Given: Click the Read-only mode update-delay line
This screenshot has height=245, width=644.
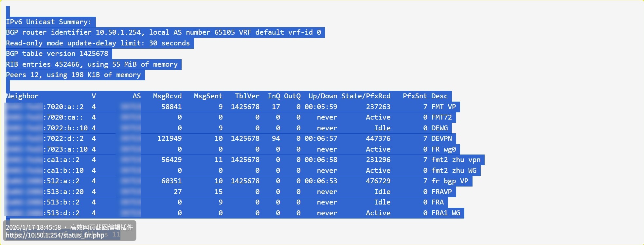Looking at the screenshot, I should pyautogui.click(x=98, y=43).
